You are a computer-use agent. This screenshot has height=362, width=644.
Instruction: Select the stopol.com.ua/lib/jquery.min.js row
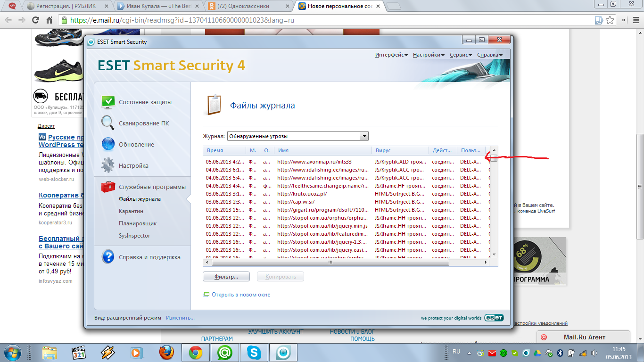(347, 226)
